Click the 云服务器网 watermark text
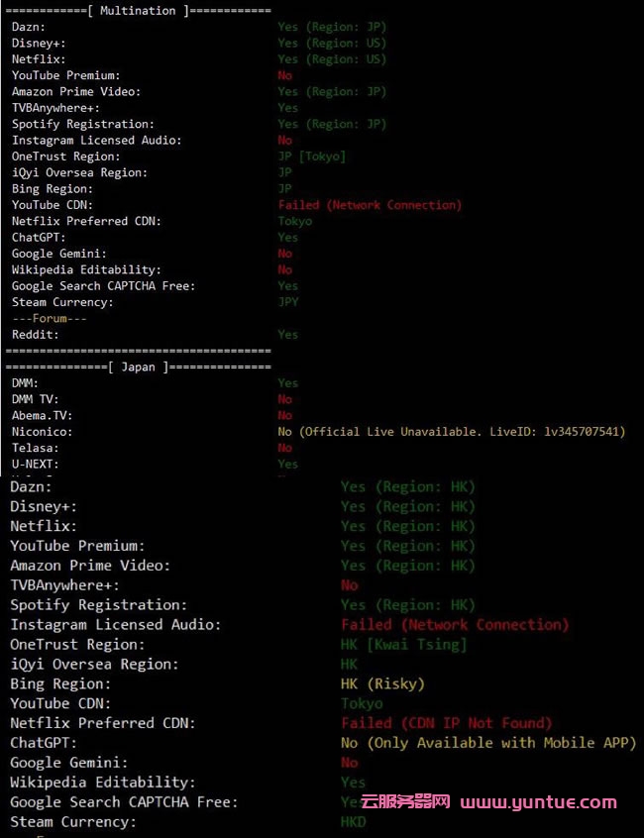This screenshot has width=644, height=838. point(405,802)
